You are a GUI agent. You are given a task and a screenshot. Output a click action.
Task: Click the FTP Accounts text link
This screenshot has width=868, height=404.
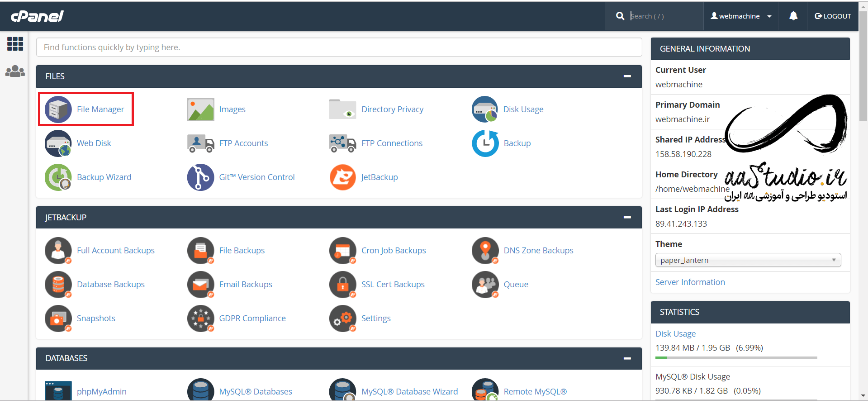243,143
